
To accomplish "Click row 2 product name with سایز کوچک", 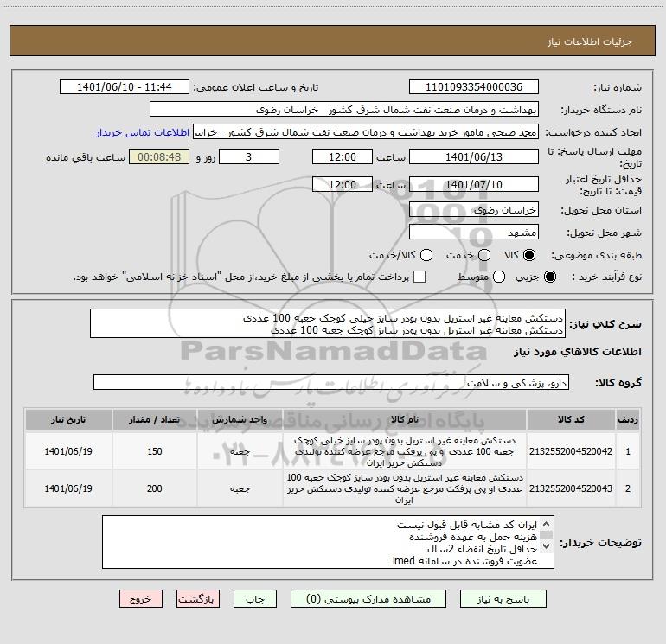I will 405,488.
